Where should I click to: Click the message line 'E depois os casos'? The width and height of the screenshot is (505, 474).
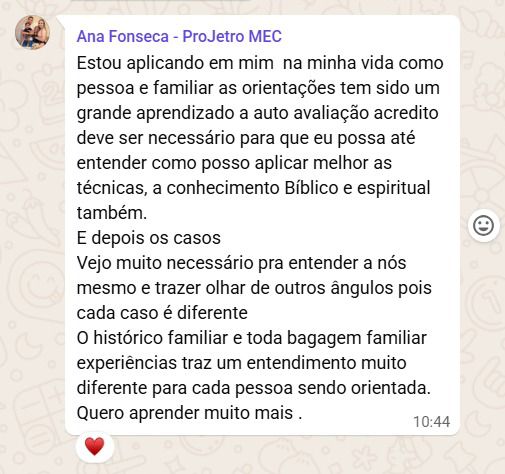click(149, 238)
